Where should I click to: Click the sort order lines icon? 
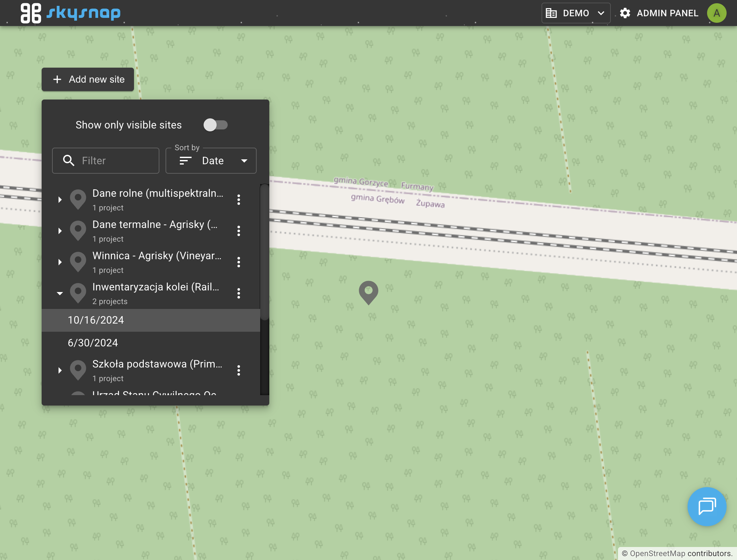pyautogui.click(x=185, y=161)
